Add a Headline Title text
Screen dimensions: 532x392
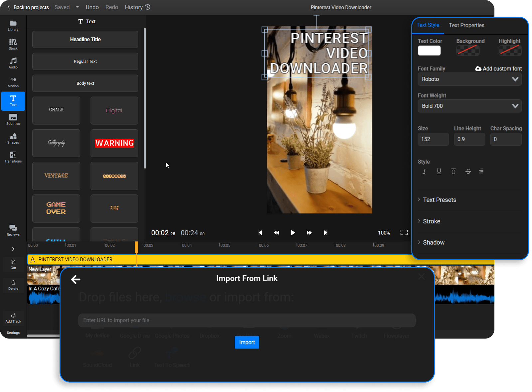[x=85, y=39]
